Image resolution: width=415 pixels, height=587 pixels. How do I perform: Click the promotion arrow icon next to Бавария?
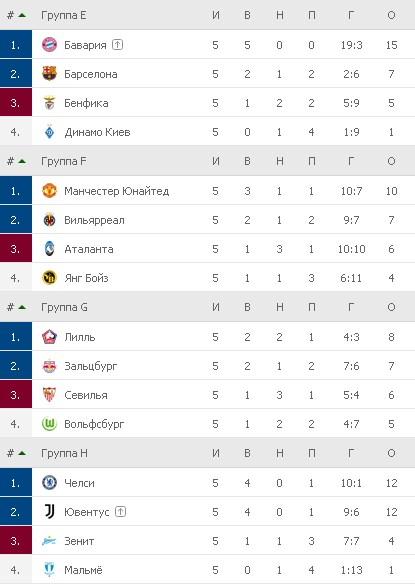[118, 45]
